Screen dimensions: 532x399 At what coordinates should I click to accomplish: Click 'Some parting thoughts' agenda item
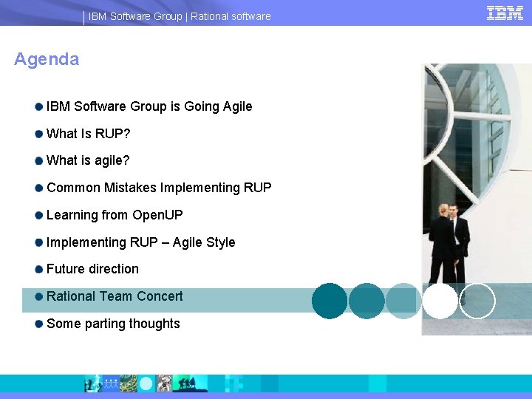pyautogui.click(x=113, y=324)
